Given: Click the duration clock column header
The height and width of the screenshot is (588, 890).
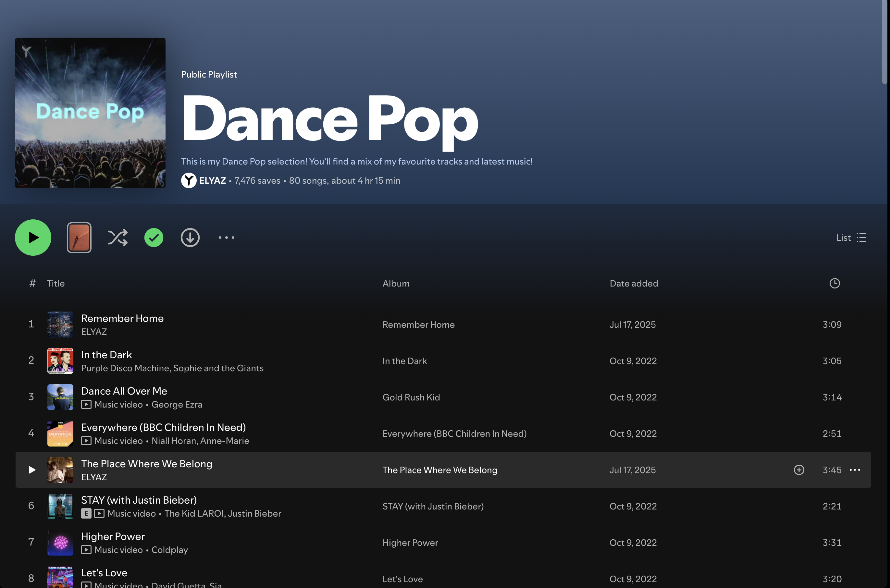Looking at the screenshot, I should pyautogui.click(x=834, y=284).
